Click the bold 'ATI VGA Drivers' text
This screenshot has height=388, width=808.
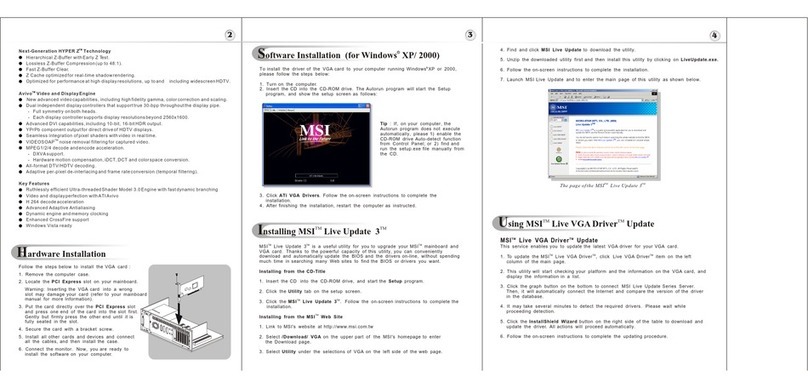tap(299, 196)
